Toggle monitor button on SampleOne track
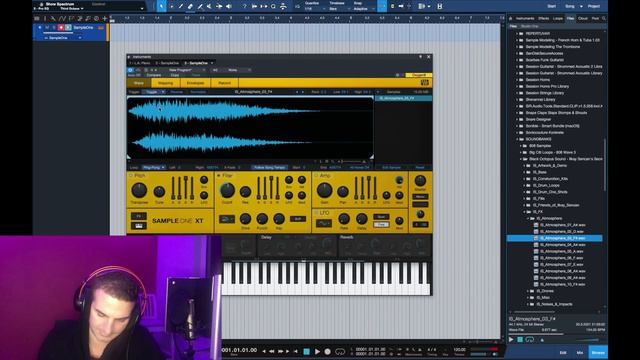This screenshot has height=360, width=640. tap(68, 27)
